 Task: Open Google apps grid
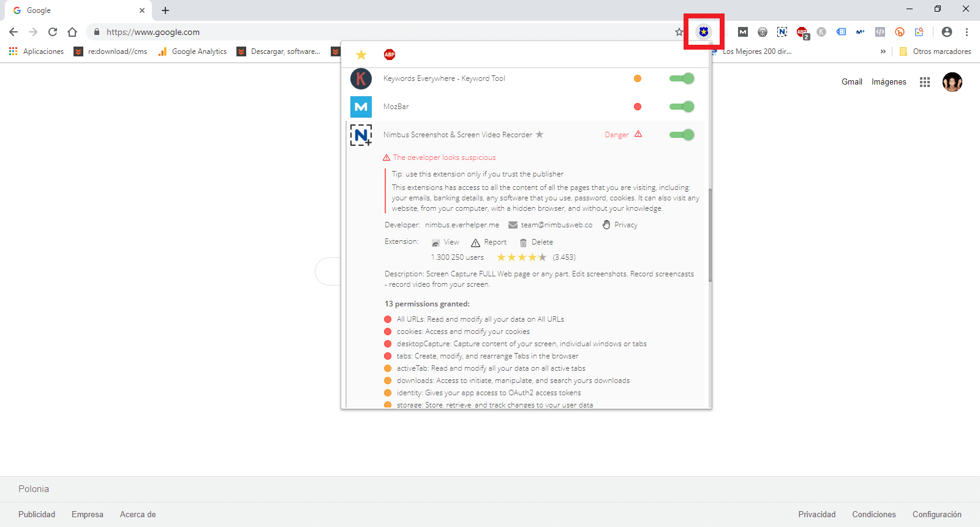click(925, 82)
